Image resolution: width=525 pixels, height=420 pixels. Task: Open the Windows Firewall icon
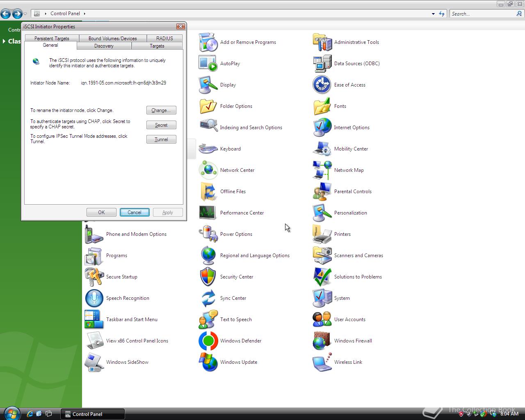[322, 341]
